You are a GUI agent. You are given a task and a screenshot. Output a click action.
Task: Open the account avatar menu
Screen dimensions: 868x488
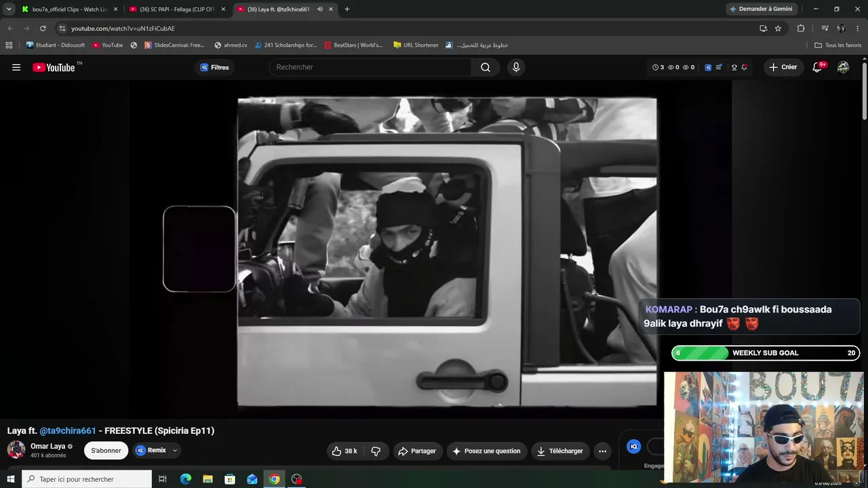coord(843,67)
